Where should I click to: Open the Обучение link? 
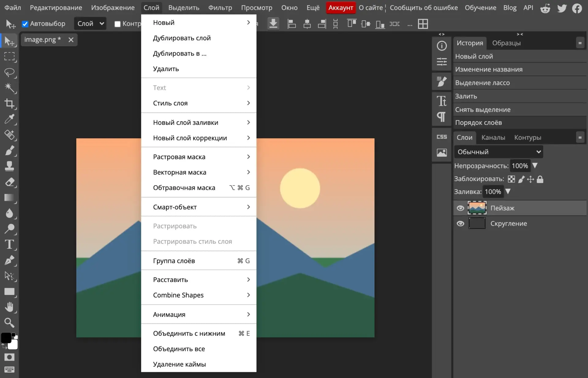coord(480,8)
